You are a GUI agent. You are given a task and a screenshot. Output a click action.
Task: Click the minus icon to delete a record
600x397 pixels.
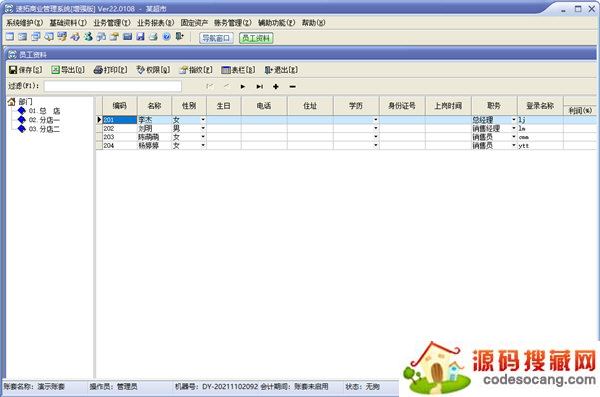click(292, 87)
